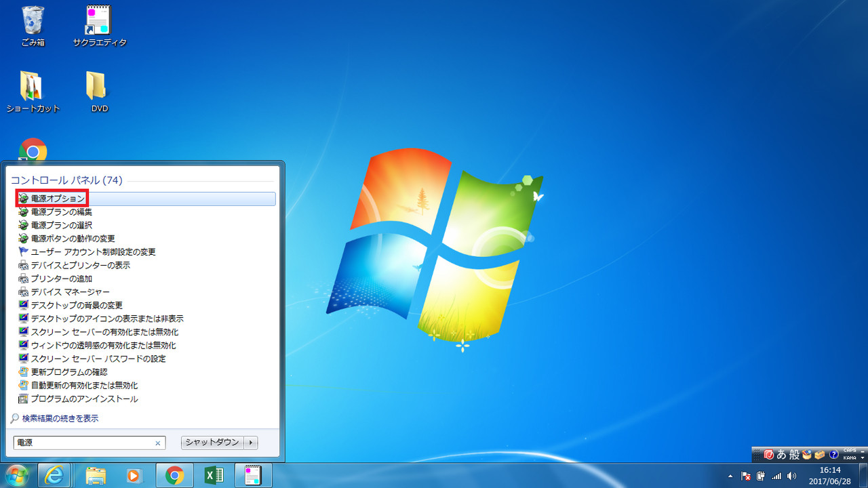
Task: Clear the search box with the x button
Action: 158,443
